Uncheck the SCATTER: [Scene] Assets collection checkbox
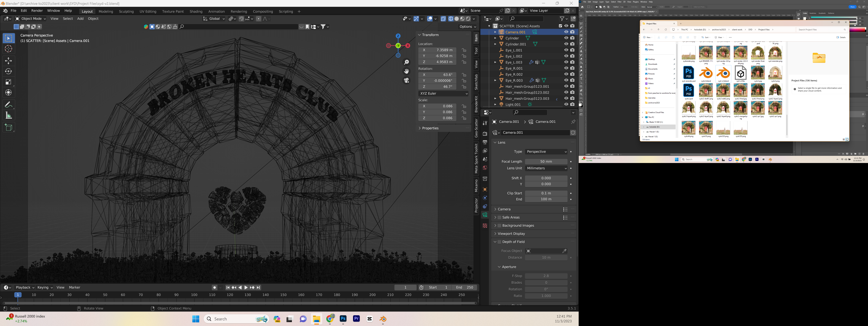 pos(560,26)
